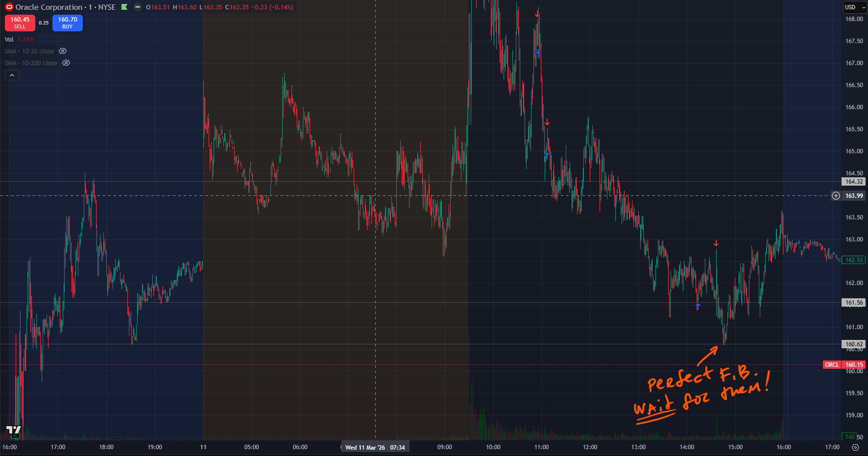Click the green market status flag icon

(x=124, y=7)
